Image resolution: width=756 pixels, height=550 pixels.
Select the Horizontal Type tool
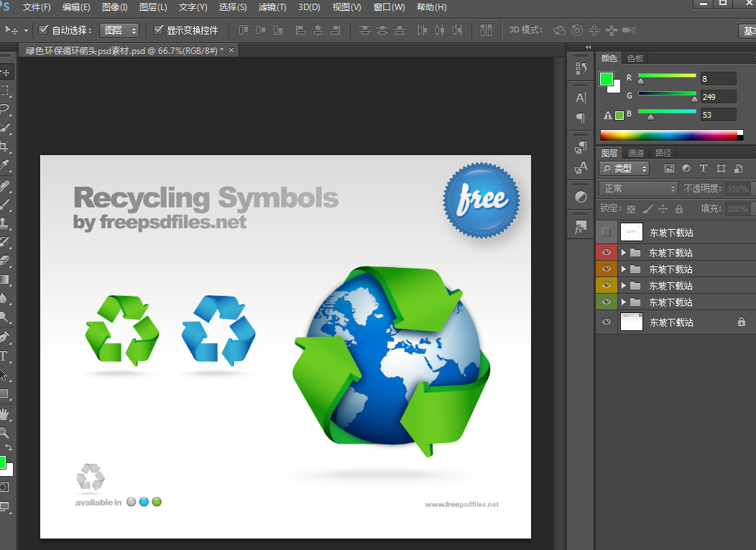tap(4, 356)
